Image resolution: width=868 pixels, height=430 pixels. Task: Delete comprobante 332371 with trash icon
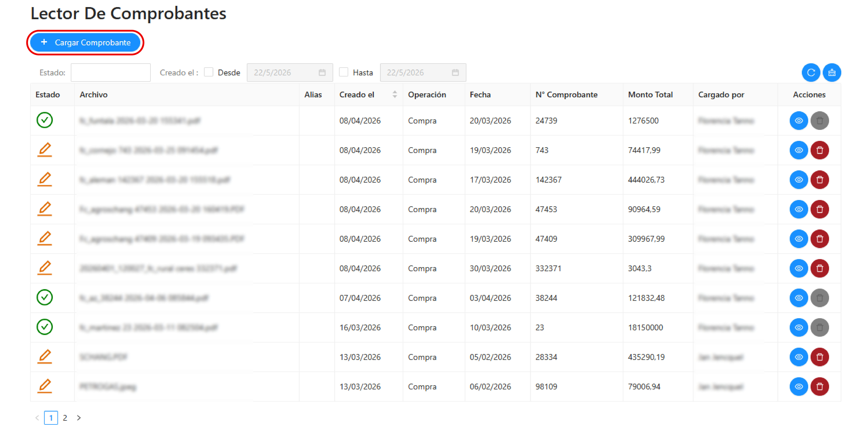coord(819,268)
